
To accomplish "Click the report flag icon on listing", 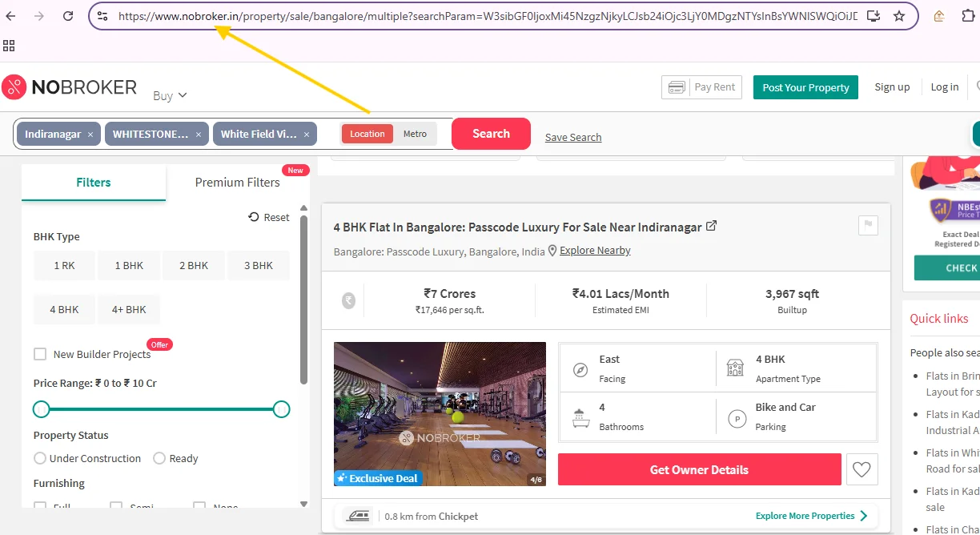I will (867, 226).
